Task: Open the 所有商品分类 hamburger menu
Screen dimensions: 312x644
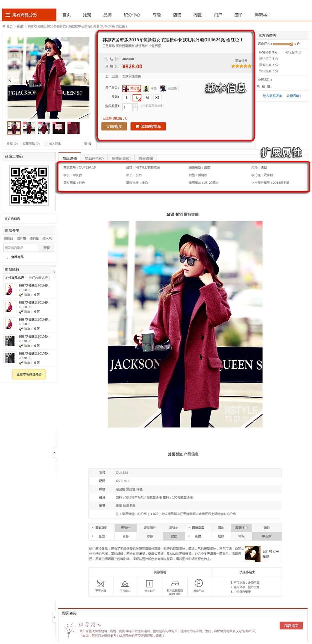Action: [x=8, y=15]
